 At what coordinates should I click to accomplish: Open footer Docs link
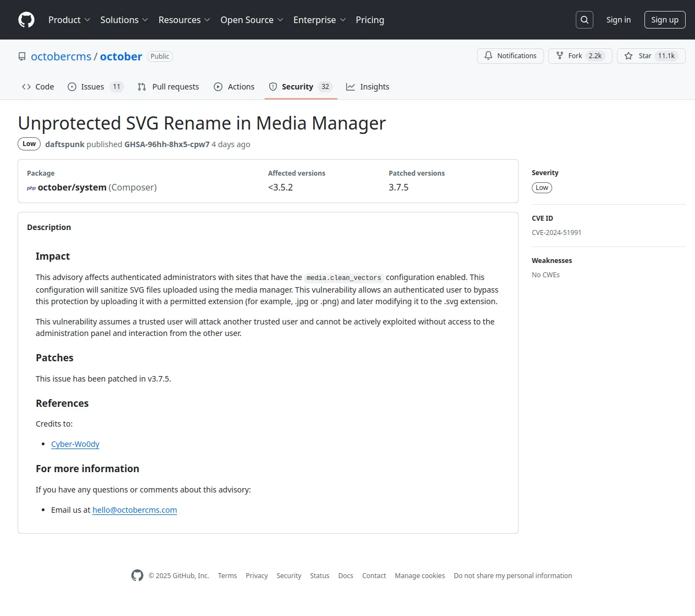(x=346, y=576)
